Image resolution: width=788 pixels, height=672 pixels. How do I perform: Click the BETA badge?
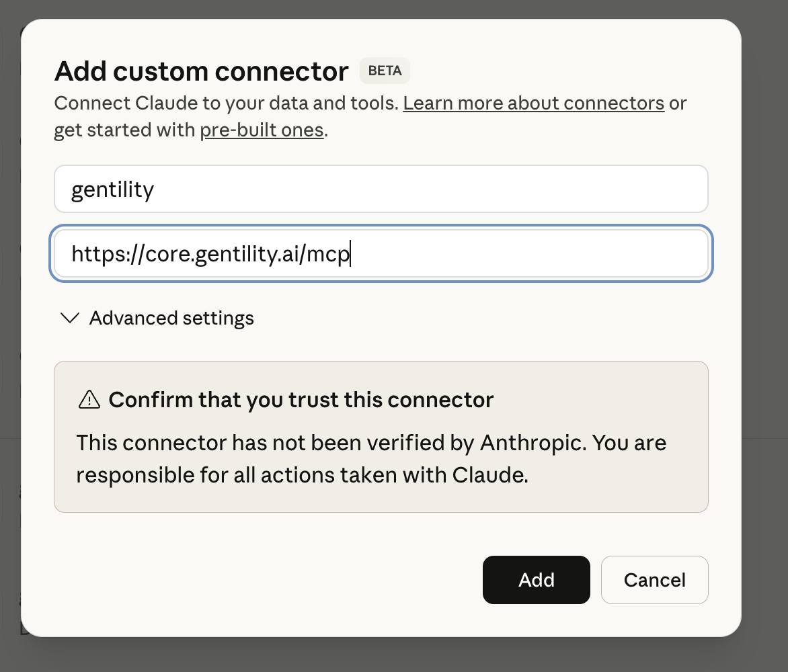click(x=384, y=71)
